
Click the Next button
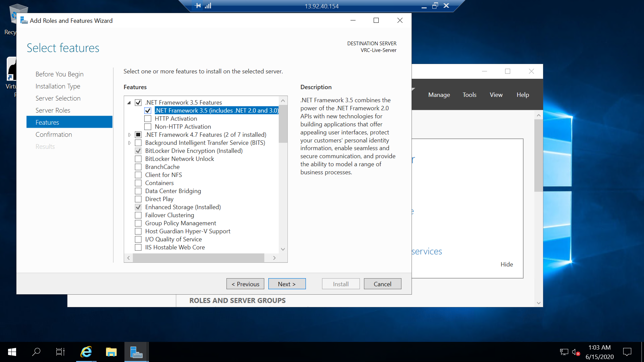click(287, 284)
